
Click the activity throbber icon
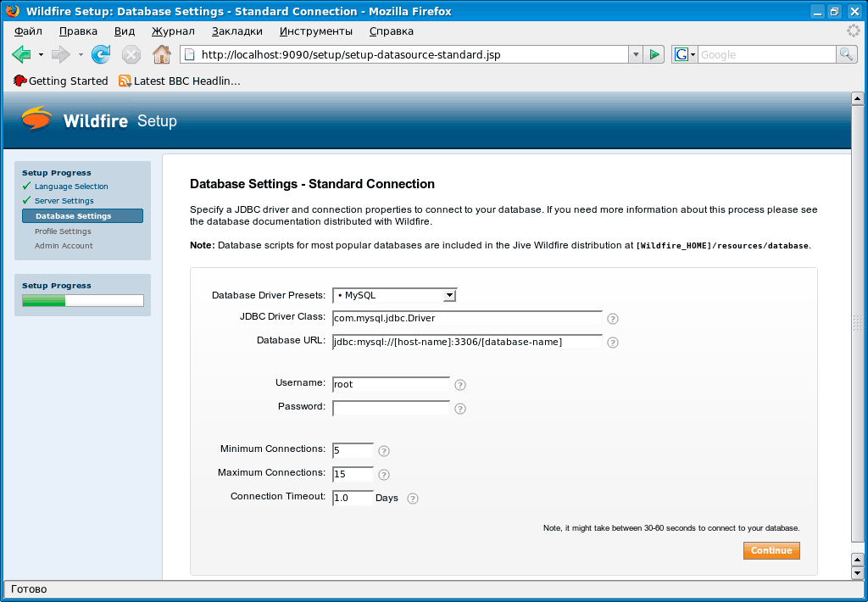click(x=854, y=31)
